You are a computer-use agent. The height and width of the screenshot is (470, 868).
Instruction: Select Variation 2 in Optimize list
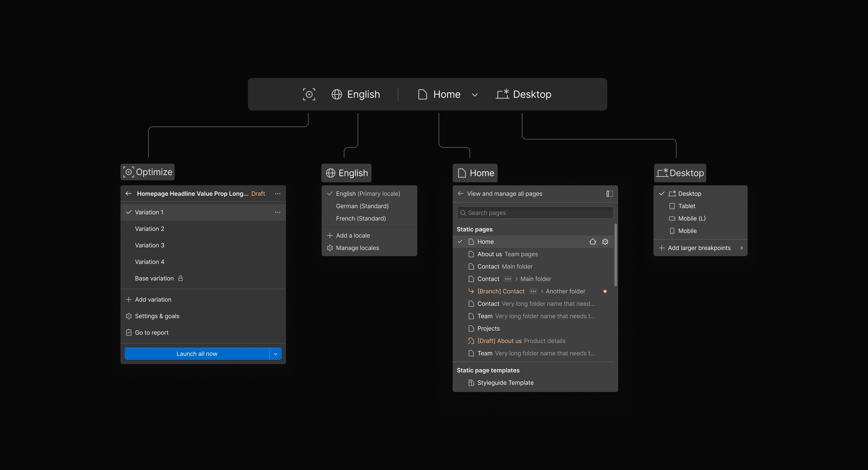150,229
